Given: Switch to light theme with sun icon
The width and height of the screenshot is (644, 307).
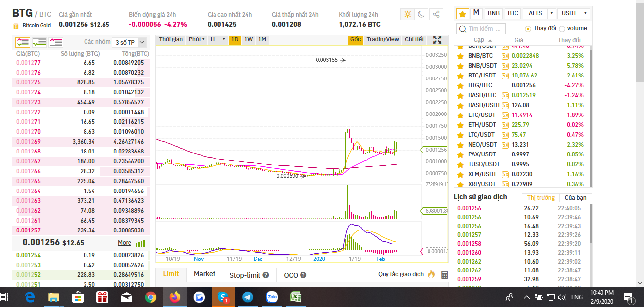Looking at the screenshot, I should pyautogui.click(x=408, y=14).
